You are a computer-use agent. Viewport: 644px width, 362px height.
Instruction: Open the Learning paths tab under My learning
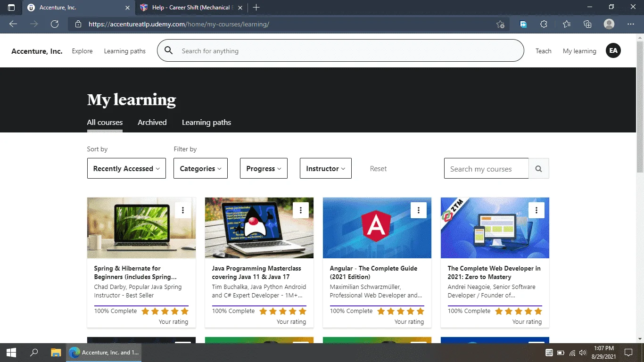click(x=206, y=123)
